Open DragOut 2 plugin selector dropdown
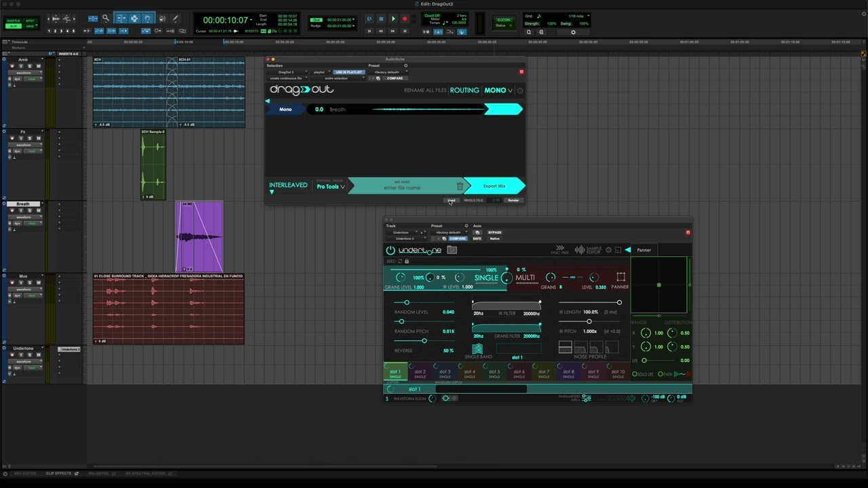Viewport: 868px width, 488px height. 288,72
